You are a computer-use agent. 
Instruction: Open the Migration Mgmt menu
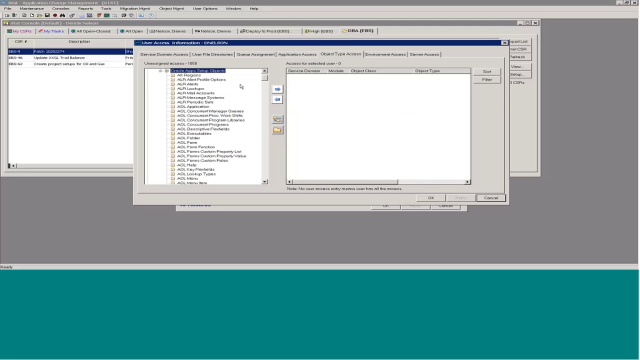coord(135,9)
